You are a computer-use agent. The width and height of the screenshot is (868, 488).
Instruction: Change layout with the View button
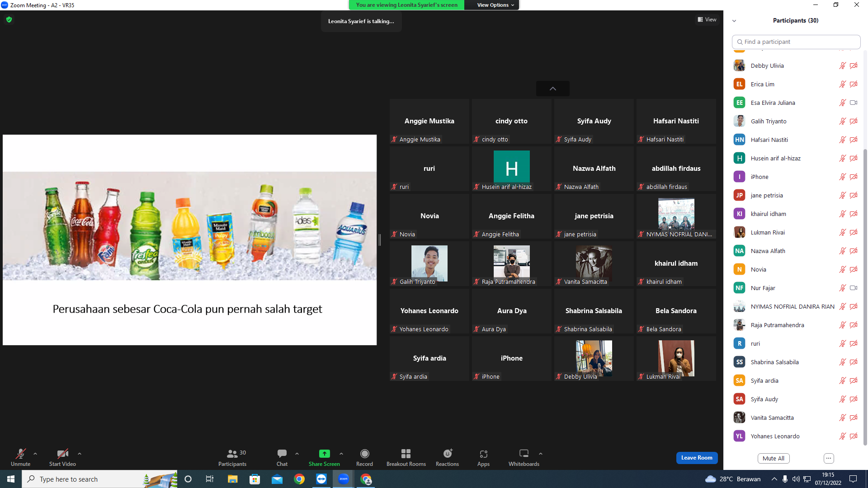pyautogui.click(x=707, y=19)
